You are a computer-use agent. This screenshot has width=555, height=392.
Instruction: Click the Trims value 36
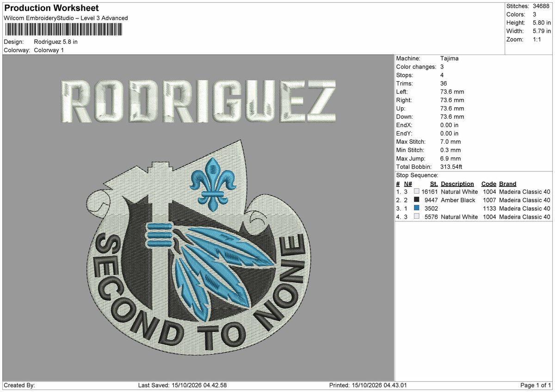444,83
